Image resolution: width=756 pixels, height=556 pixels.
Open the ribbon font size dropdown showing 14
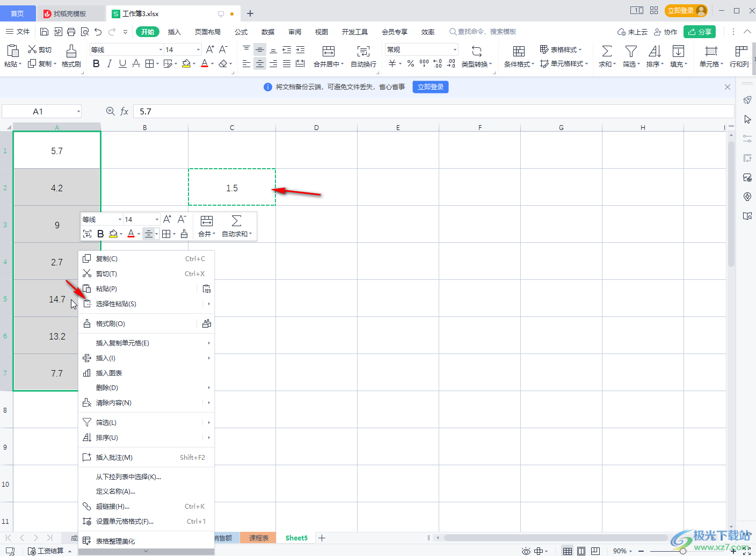[198, 49]
